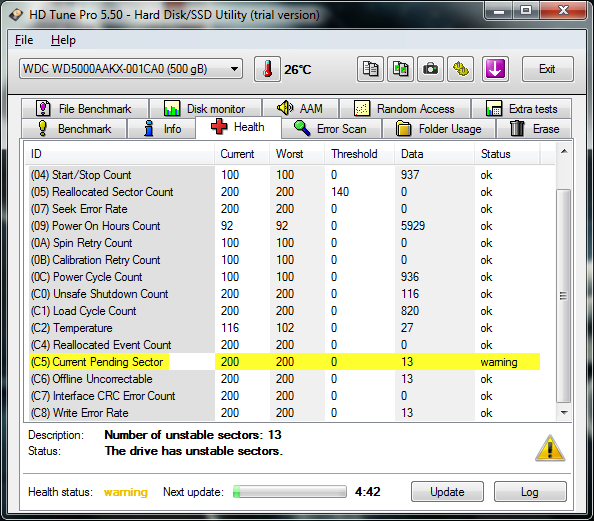The height and width of the screenshot is (521, 594).
Task: Switch to the Random Access tab
Action: click(405, 109)
